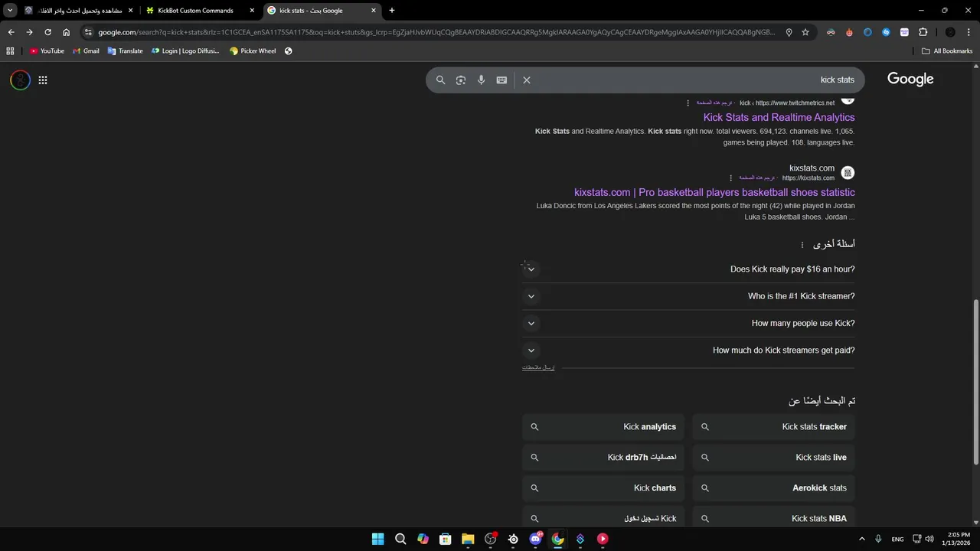The width and height of the screenshot is (980, 551).
Task: Open Microsoft Store from the taskbar
Action: [x=446, y=539]
